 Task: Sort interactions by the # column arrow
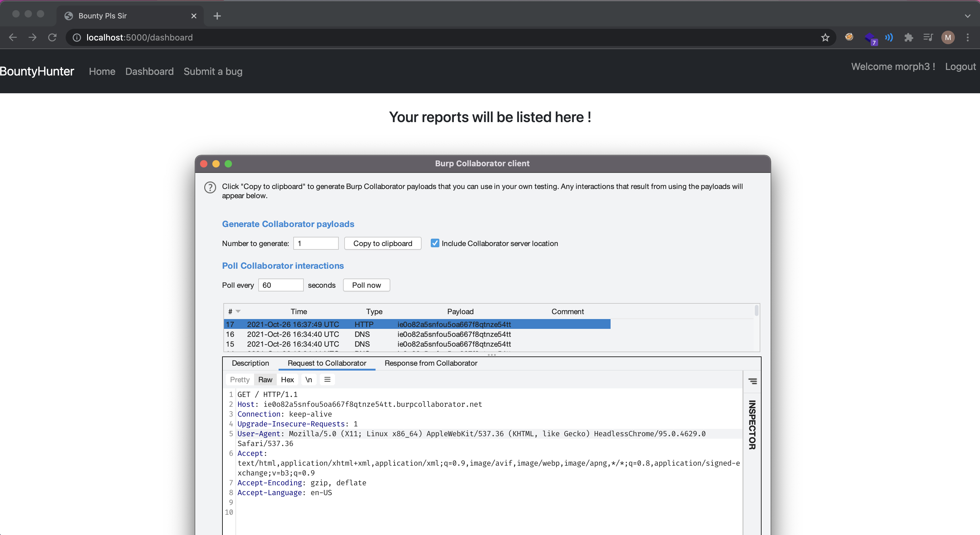(x=238, y=311)
